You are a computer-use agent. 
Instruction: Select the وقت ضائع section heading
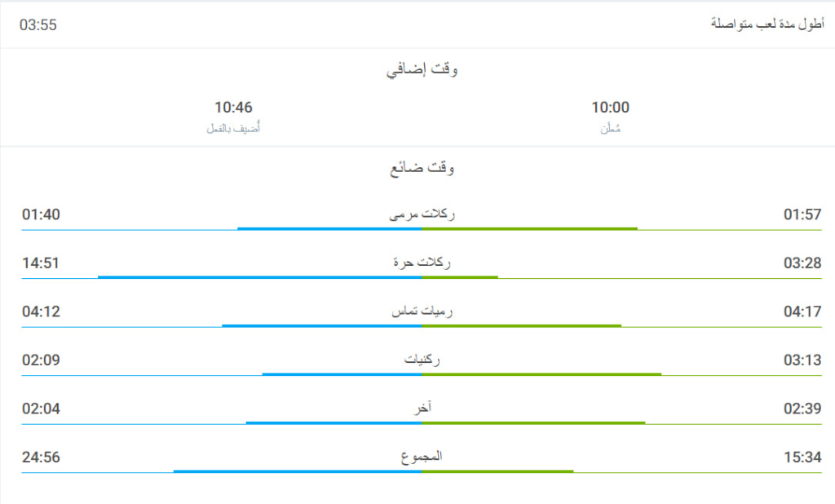(x=422, y=168)
